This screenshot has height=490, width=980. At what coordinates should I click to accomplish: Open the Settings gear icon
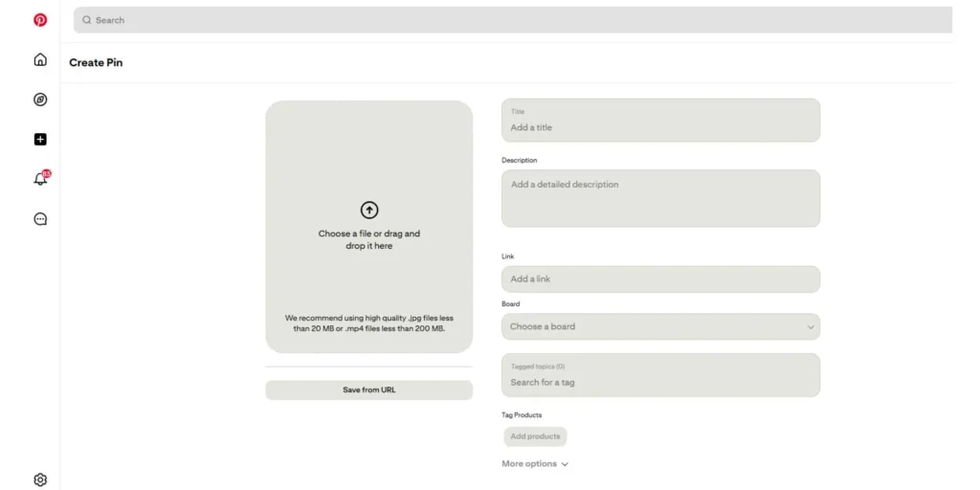point(40,479)
